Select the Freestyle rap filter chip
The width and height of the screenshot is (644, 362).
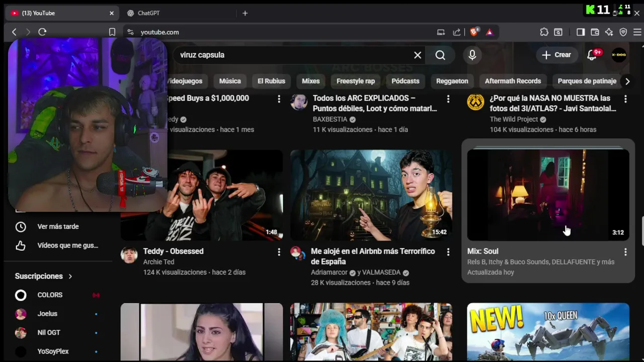[x=356, y=81]
